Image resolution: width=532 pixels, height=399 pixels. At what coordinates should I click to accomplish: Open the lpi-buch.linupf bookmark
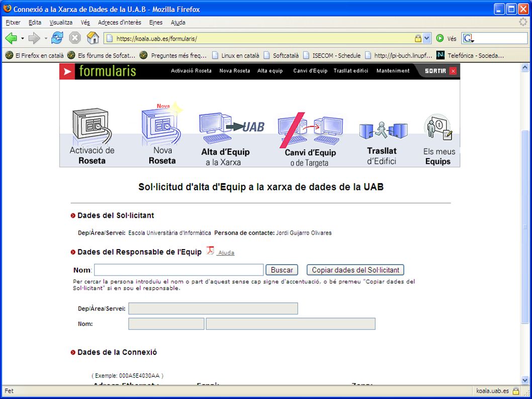pyautogui.click(x=398, y=55)
